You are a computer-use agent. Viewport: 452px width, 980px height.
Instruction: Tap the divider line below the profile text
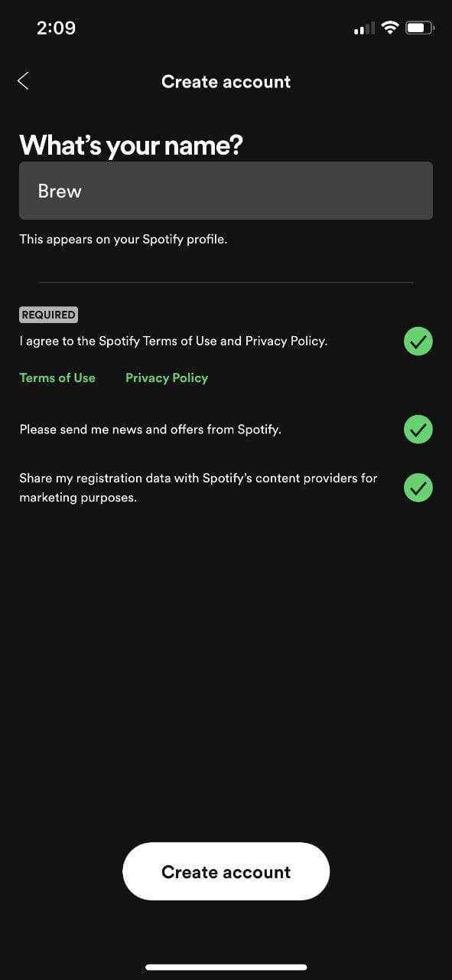226,281
